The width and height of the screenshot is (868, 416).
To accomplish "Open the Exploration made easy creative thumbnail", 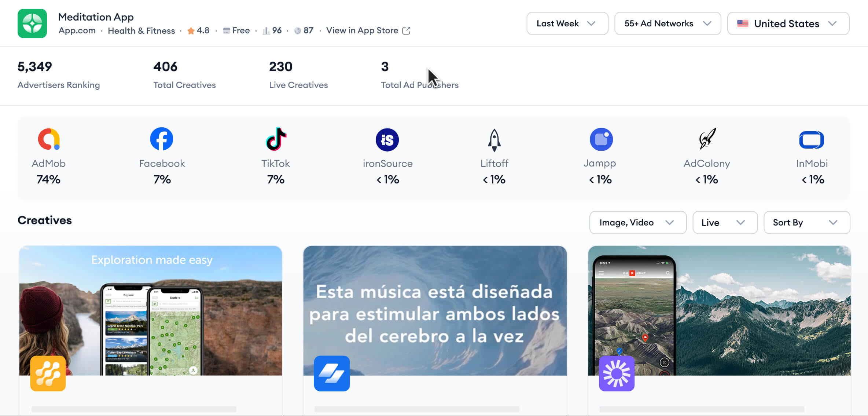I will (x=151, y=310).
